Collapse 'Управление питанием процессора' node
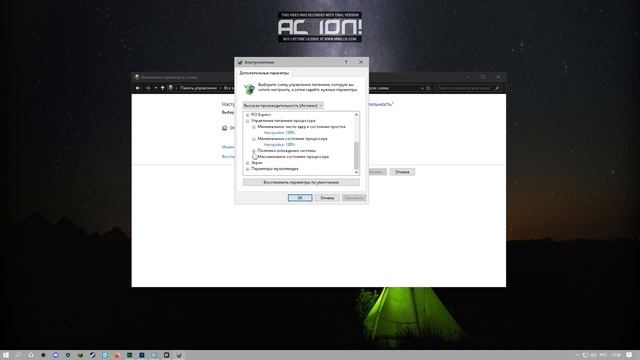 pos(247,121)
